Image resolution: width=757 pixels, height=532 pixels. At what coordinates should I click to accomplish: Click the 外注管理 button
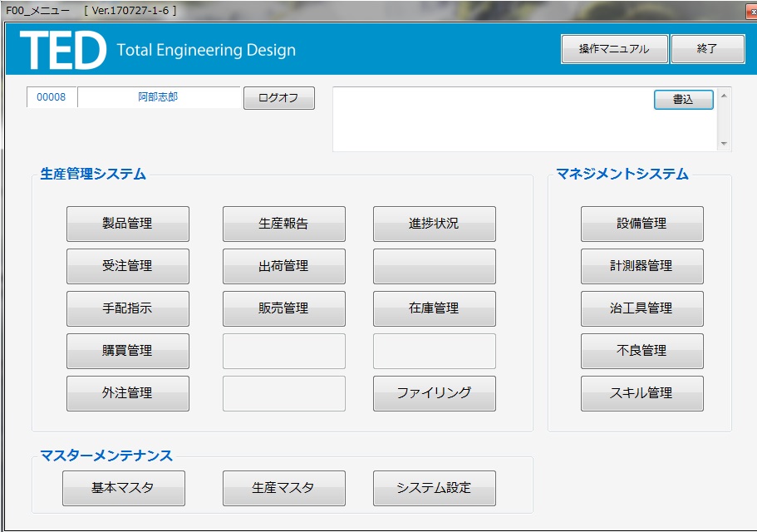127,393
